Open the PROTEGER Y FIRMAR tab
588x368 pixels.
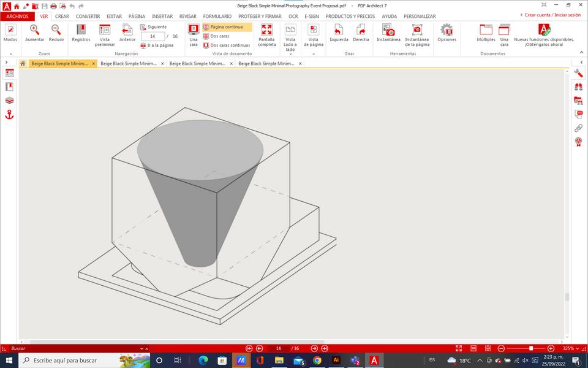260,16
